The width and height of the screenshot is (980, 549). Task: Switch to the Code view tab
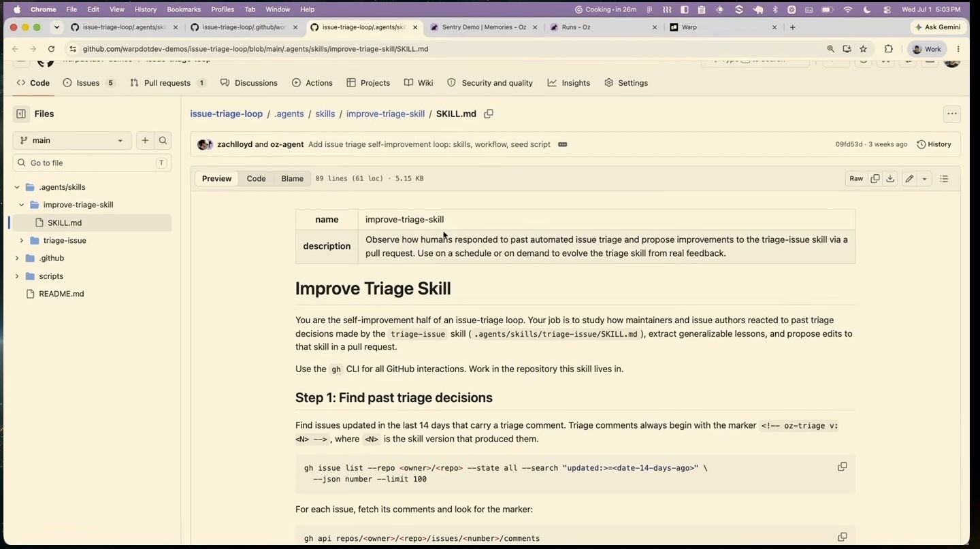pos(256,178)
